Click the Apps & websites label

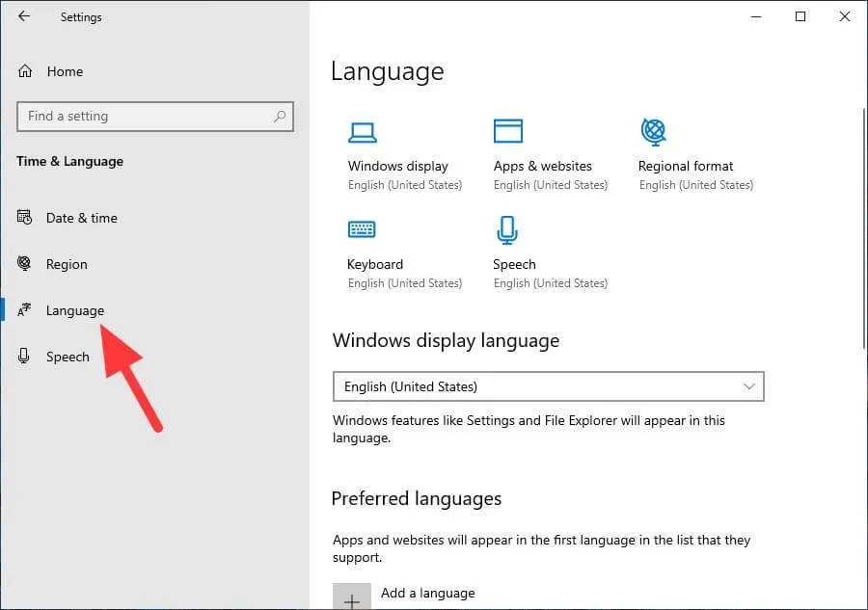(542, 166)
